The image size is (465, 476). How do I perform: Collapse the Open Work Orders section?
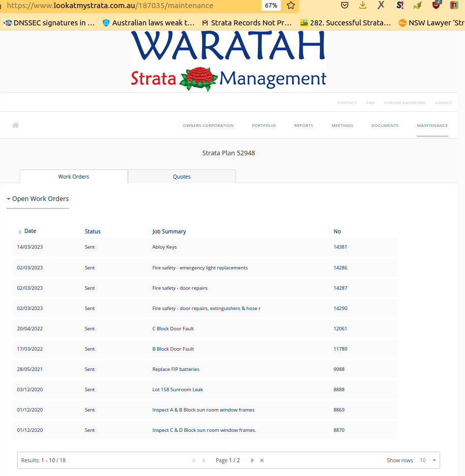pyautogui.click(x=38, y=198)
